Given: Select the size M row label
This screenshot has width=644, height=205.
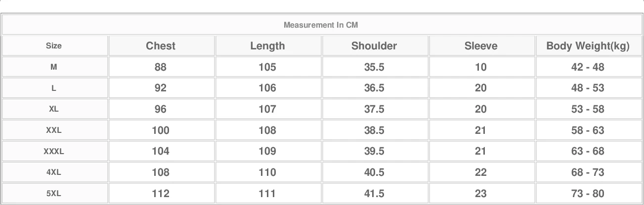Looking at the screenshot, I should [54, 67].
